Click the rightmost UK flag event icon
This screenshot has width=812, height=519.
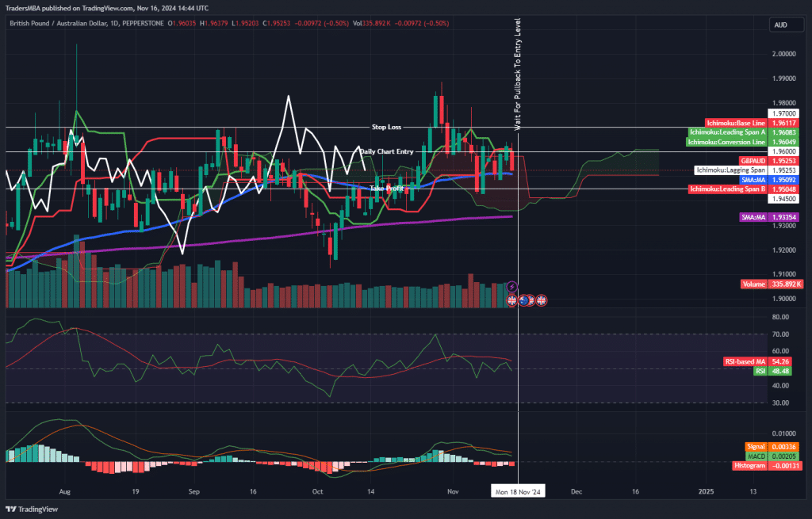point(542,300)
